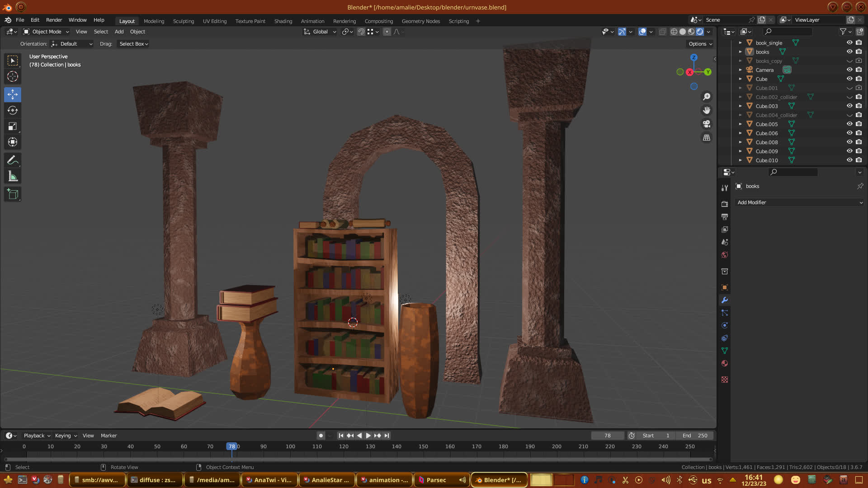Screen dimensions: 868x488
Task: Select the Scale tool
Action: (13, 127)
